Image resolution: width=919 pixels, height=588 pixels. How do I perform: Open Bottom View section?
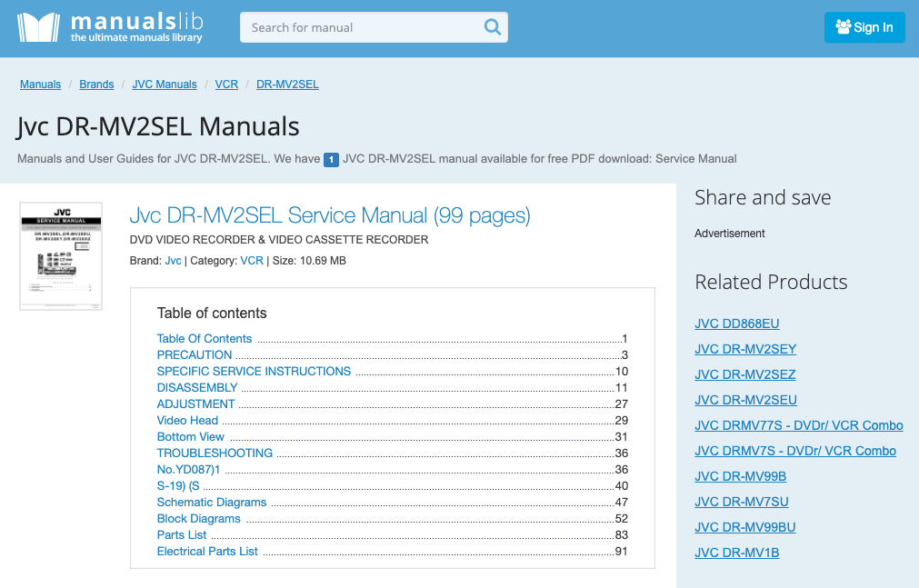(191, 437)
